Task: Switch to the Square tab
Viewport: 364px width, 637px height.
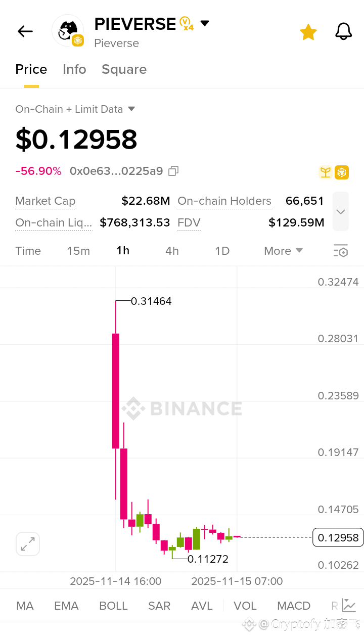Action: (124, 69)
